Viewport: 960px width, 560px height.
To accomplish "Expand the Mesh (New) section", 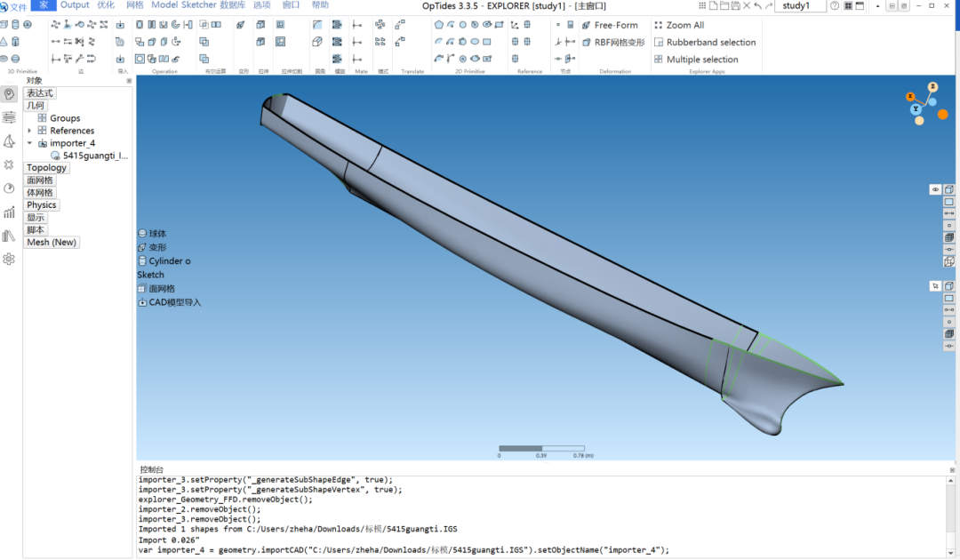I will [52, 243].
